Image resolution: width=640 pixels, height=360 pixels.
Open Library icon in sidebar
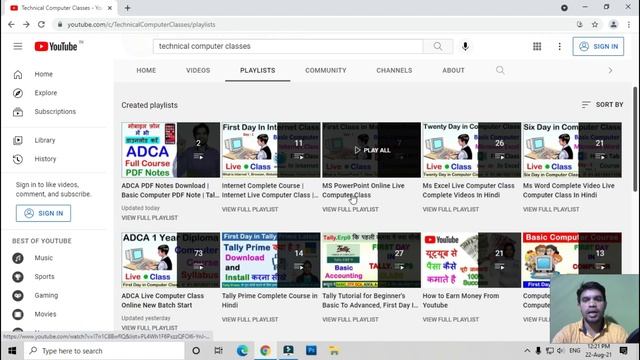tap(18, 140)
